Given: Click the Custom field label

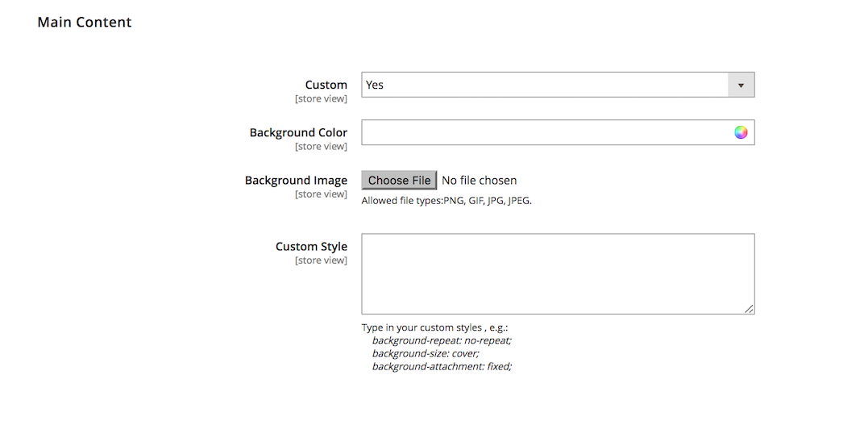Looking at the screenshot, I should point(326,85).
